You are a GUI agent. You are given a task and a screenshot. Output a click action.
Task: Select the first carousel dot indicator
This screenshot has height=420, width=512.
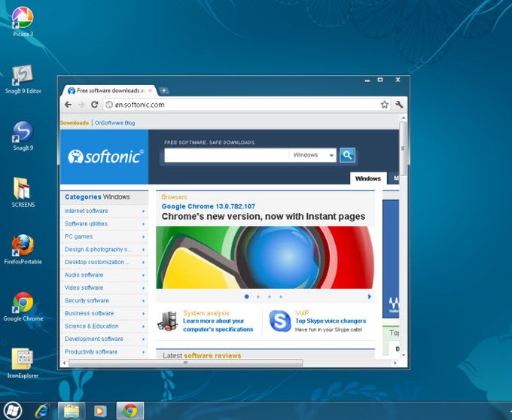point(246,297)
